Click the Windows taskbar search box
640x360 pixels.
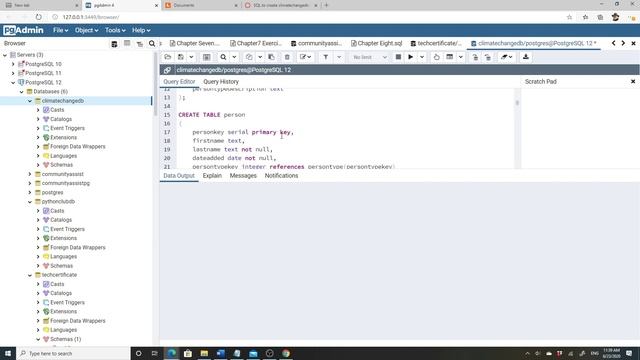tap(73, 353)
